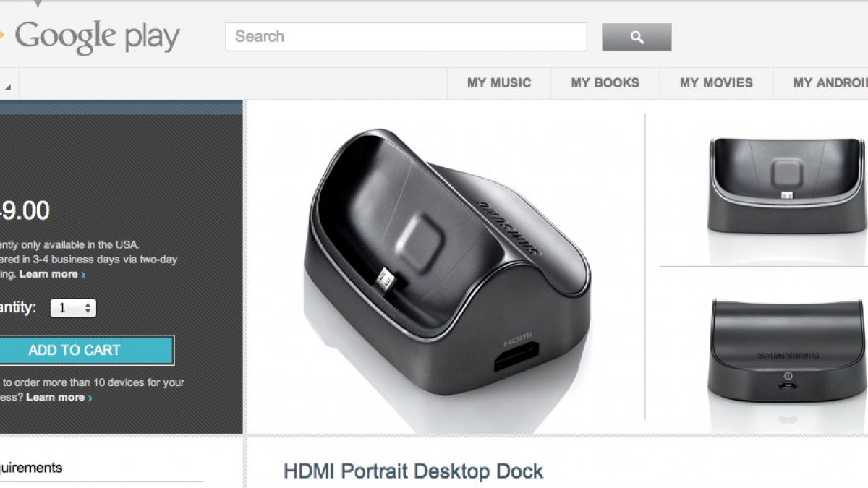868x488 pixels.
Task: Click the arrow after shipping Learn more
Action: [x=83, y=275]
